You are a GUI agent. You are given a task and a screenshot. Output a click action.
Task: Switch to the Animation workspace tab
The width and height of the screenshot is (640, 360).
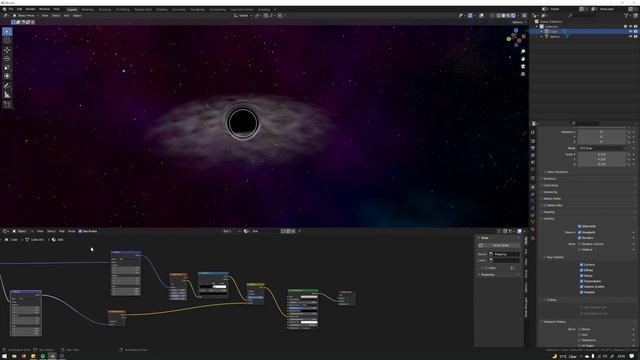point(179,9)
